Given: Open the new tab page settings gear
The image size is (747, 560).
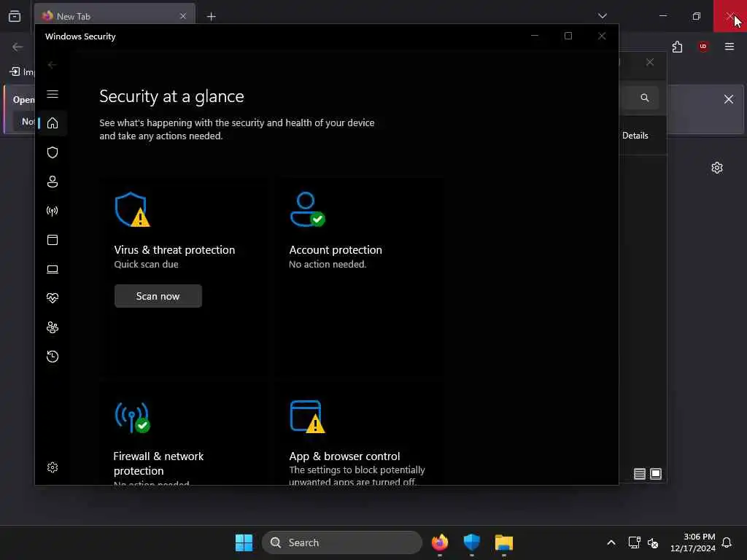Looking at the screenshot, I should point(717,168).
